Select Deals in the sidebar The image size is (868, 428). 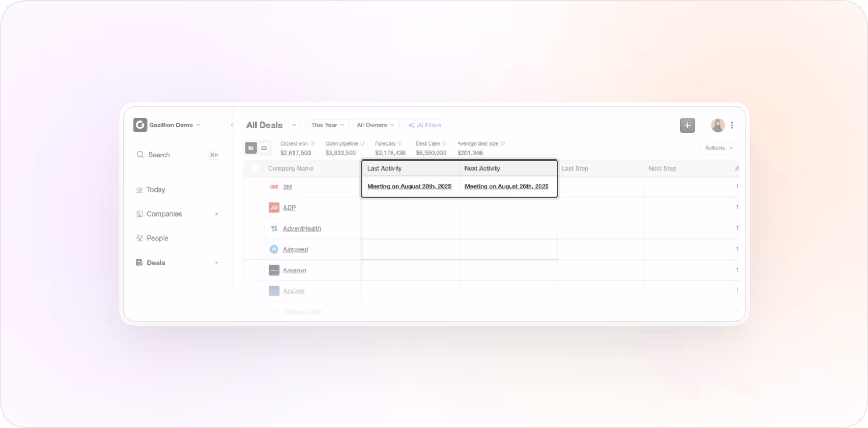(178, 263)
